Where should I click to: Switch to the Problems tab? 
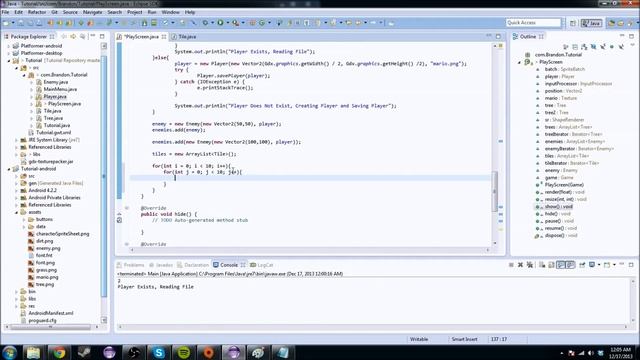[130, 265]
